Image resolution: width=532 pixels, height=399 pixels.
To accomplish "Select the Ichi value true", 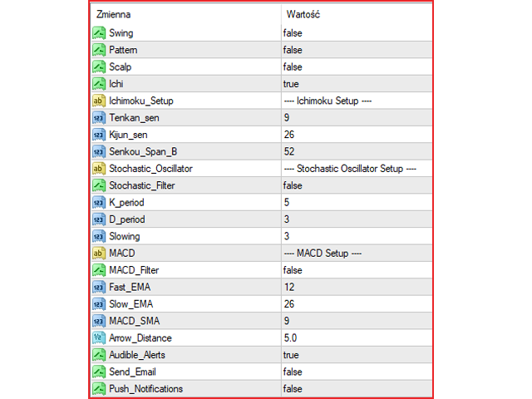I will coord(291,84).
